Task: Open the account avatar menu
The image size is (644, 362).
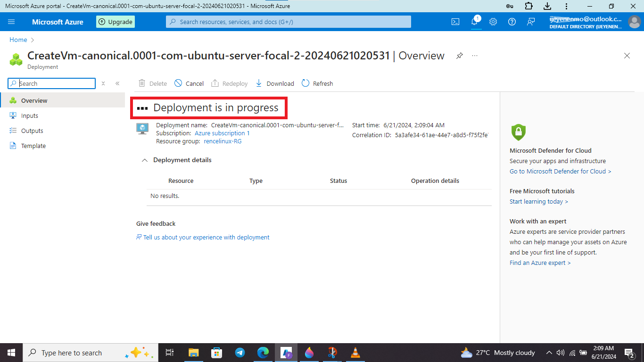Action: (x=635, y=22)
